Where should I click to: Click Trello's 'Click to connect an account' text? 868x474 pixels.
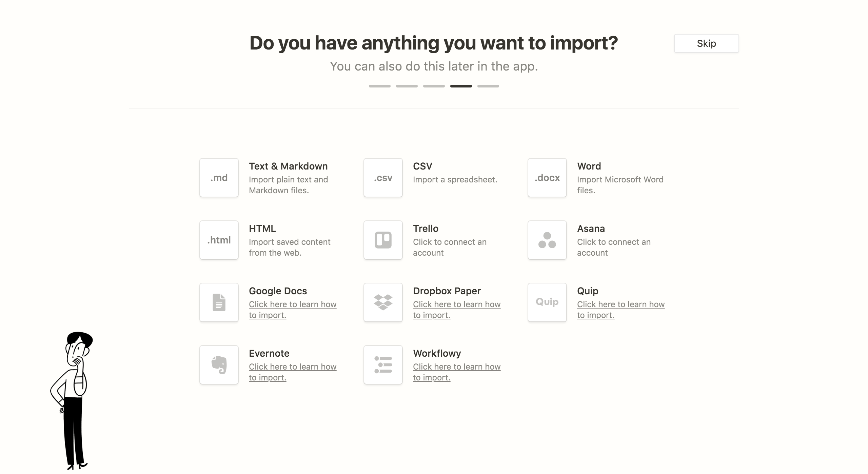pos(450,247)
